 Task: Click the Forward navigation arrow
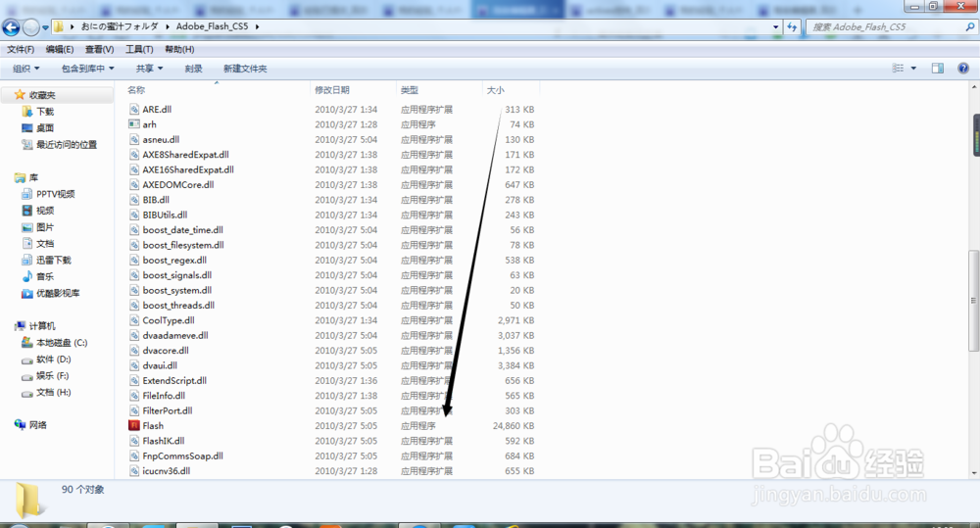(x=30, y=26)
